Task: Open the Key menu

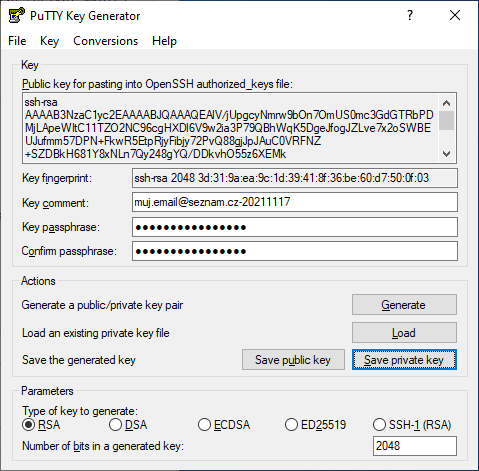Action: pos(49,41)
